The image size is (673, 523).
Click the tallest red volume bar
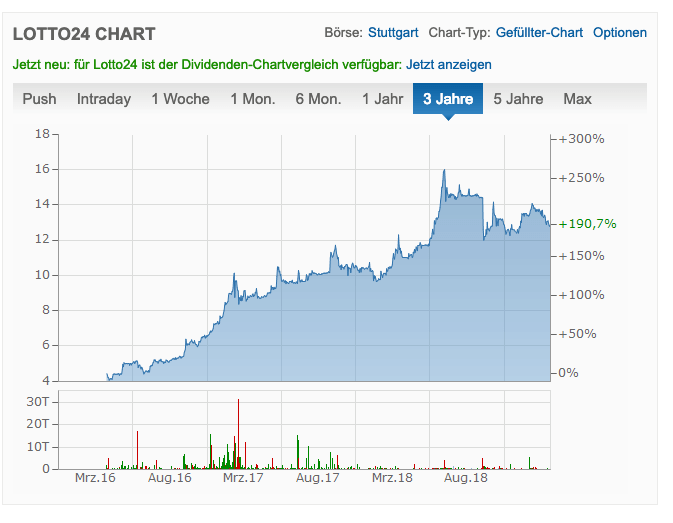[x=238, y=434]
